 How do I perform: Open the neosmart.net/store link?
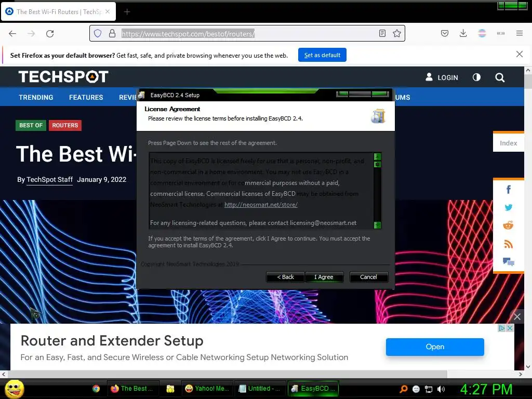tap(261, 205)
